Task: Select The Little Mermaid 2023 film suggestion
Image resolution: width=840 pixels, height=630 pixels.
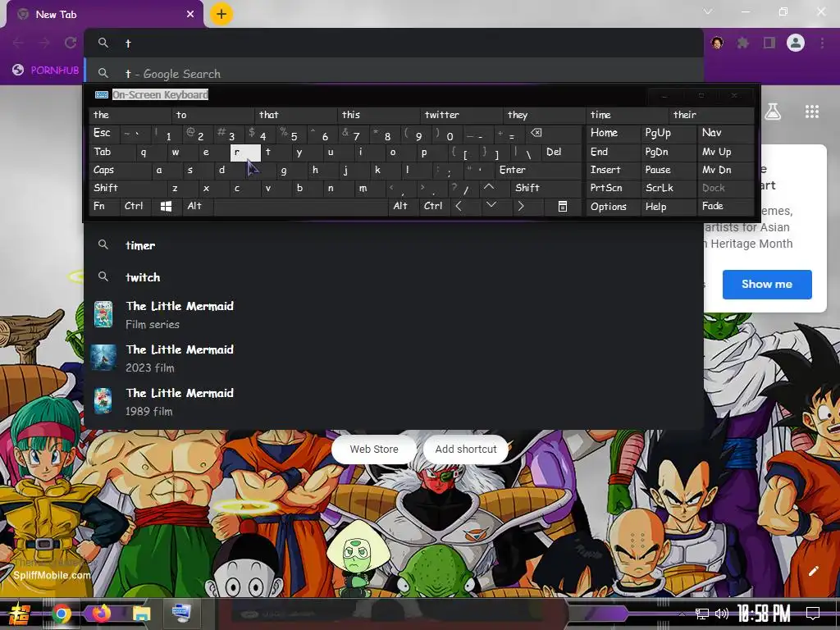Action: 394,358
